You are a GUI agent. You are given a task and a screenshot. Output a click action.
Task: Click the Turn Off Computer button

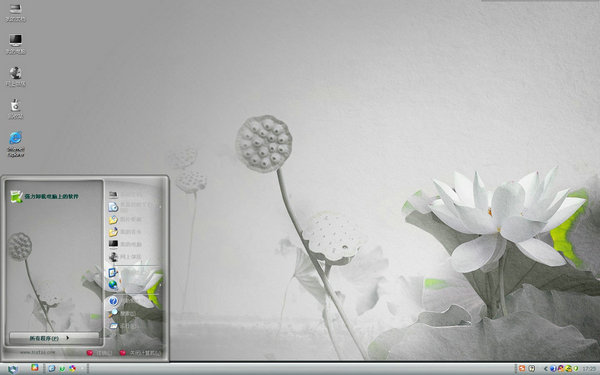click(140, 353)
